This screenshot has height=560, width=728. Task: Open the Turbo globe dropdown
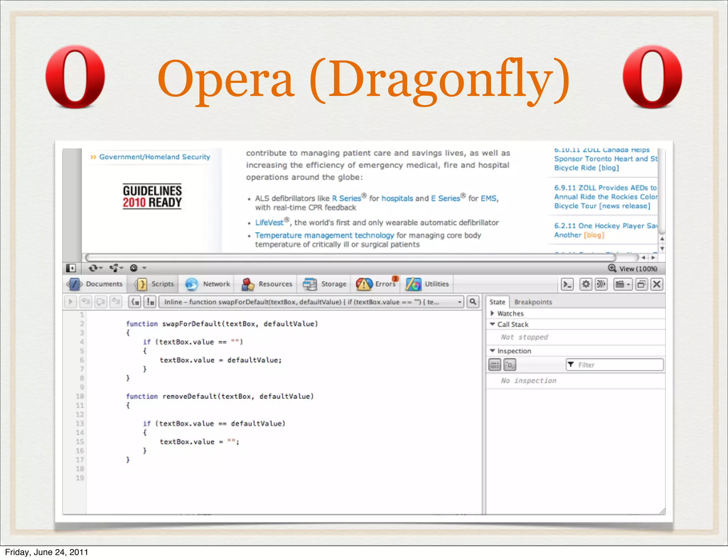coord(138,268)
